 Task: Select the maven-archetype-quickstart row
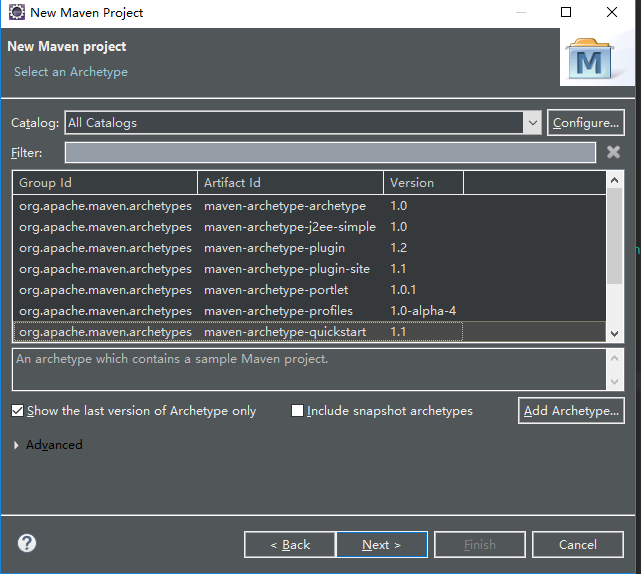pyautogui.click(x=309, y=332)
